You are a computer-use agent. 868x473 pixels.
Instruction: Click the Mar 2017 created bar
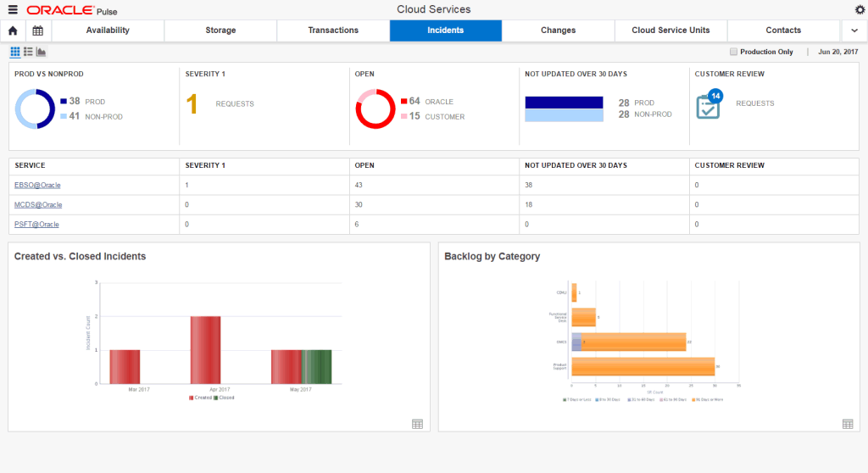(x=125, y=367)
